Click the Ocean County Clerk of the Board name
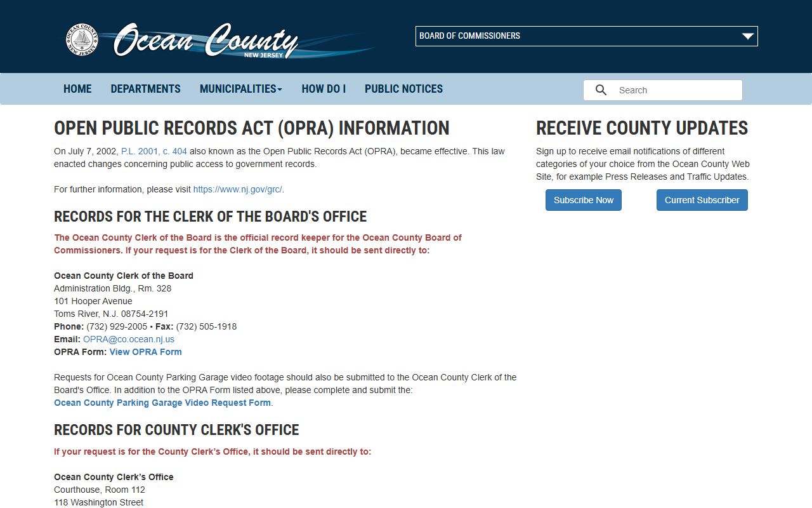 pos(124,276)
